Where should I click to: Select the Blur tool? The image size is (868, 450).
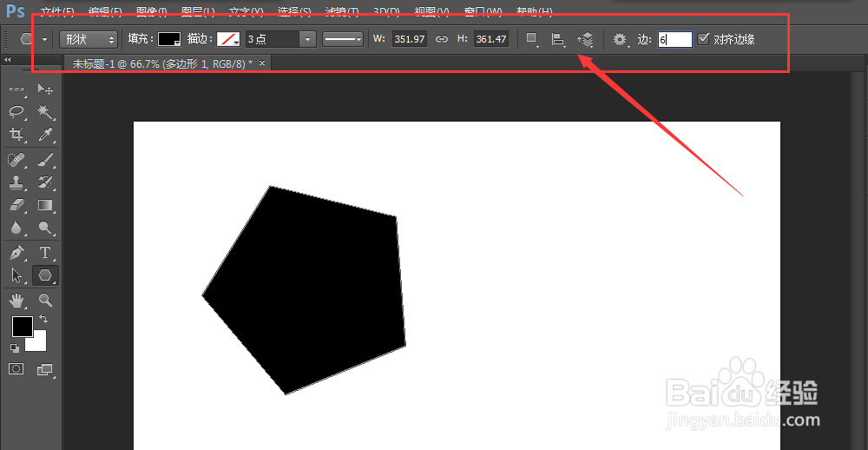click(16, 228)
